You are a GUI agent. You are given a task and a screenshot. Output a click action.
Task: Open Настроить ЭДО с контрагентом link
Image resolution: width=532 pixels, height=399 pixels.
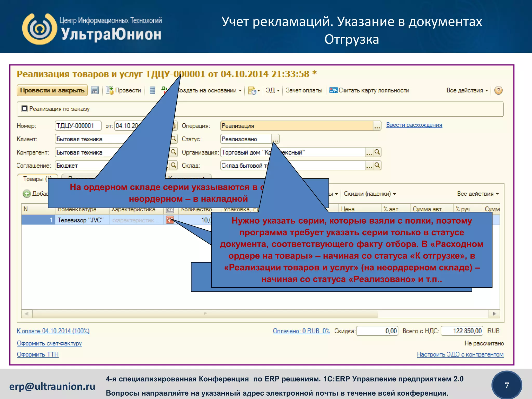pos(460,355)
